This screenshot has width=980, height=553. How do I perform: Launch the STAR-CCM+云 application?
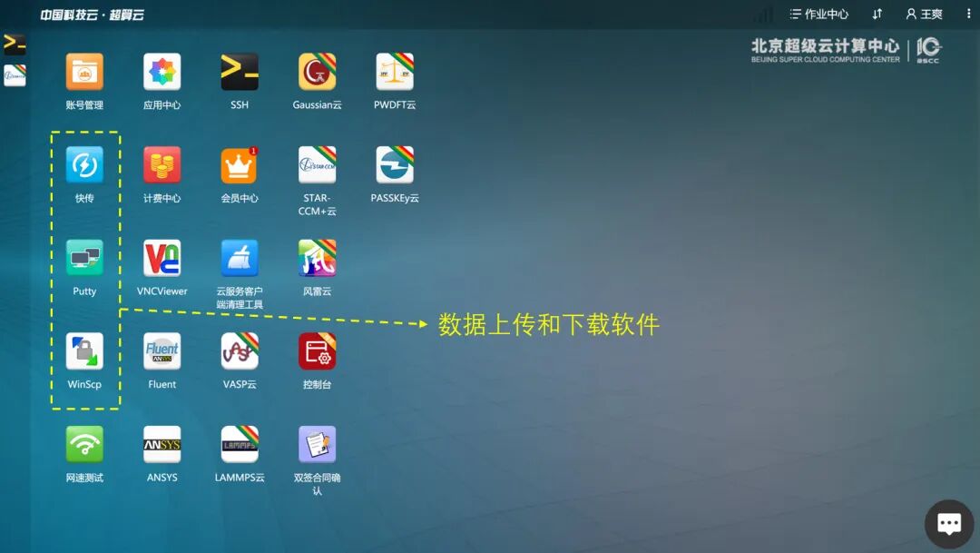pos(317,165)
